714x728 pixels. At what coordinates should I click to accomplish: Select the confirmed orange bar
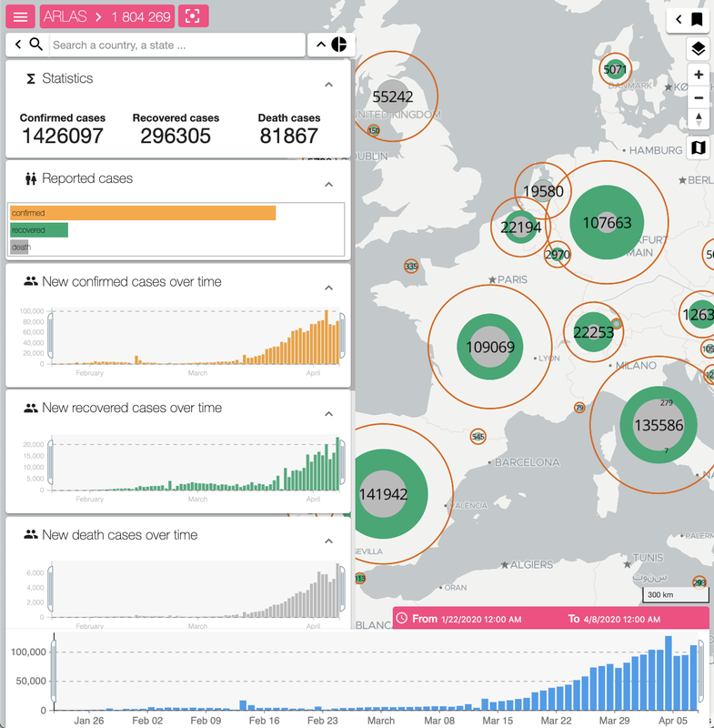click(x=143, y=213)
